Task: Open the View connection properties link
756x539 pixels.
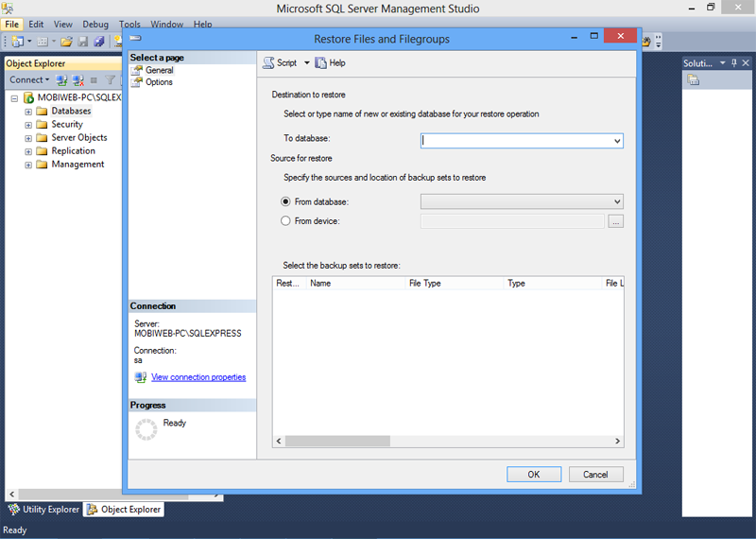Action: (198, 377)
